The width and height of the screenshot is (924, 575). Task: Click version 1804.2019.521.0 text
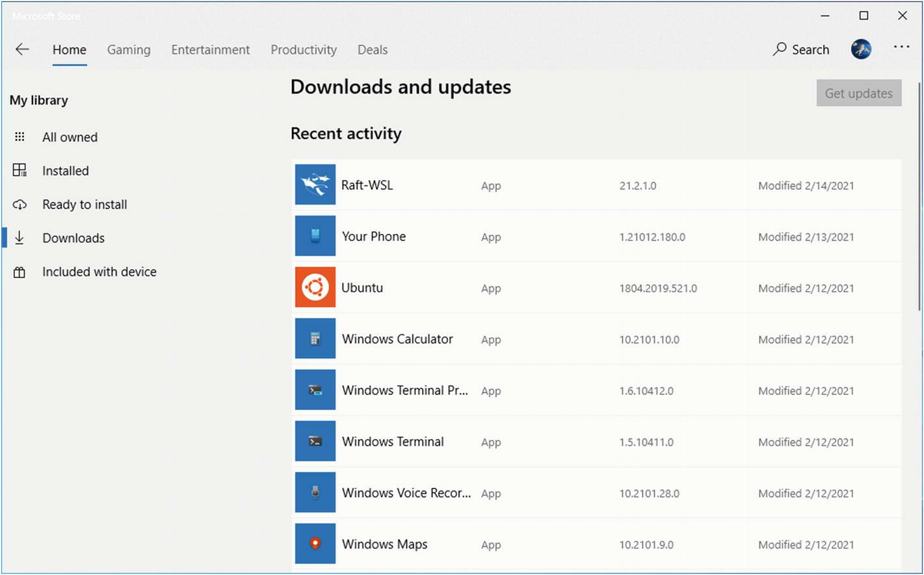click(x=658, y=288)
